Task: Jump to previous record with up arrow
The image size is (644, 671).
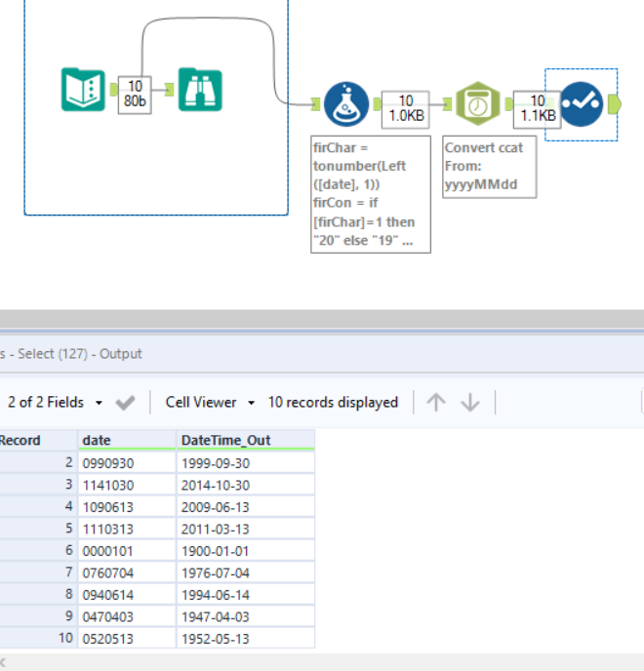Action: point(436,402)
